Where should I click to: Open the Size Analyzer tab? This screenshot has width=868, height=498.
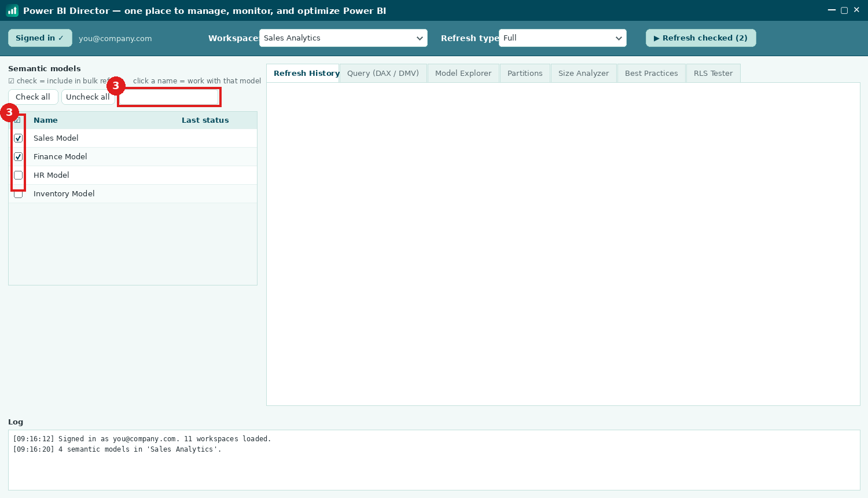[x=583, y=74]
